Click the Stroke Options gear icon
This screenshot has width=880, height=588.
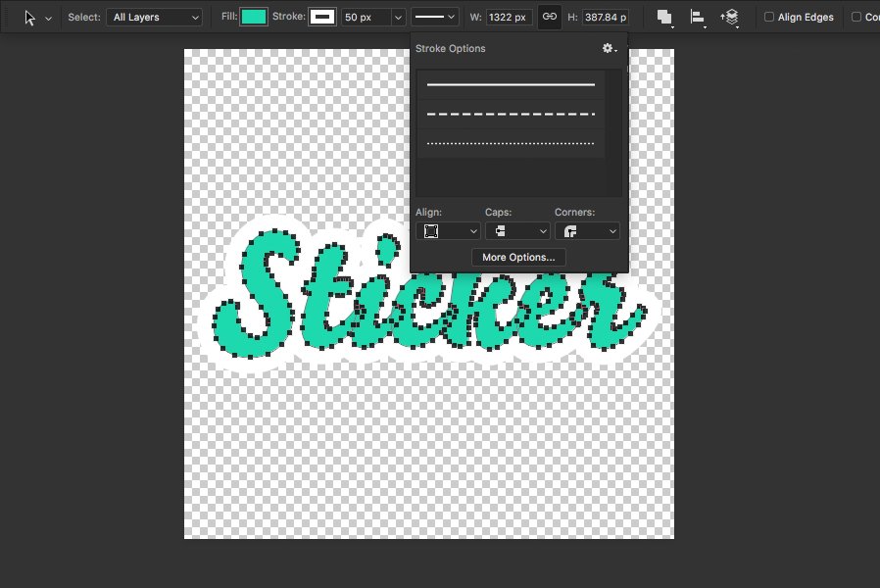[609, 49]
